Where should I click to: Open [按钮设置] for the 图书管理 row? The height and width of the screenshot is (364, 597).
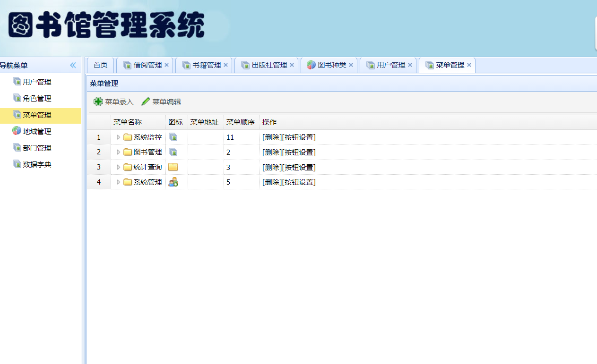point(299,152)
